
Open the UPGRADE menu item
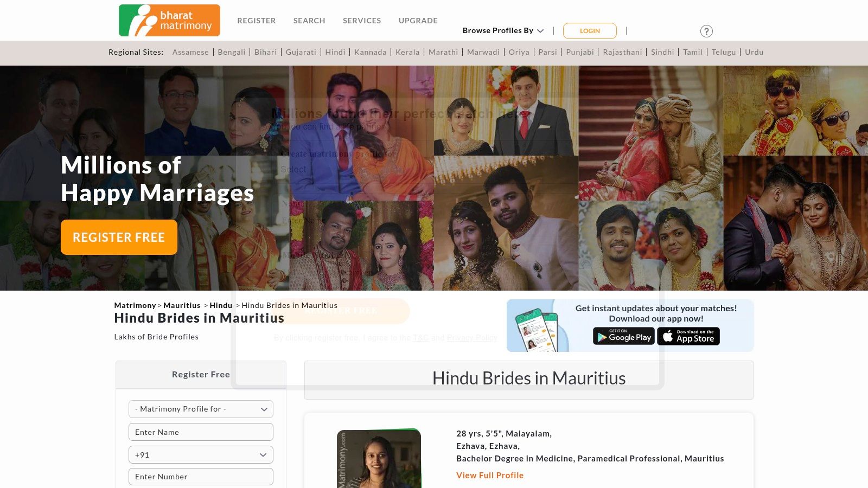coord(418,21)
